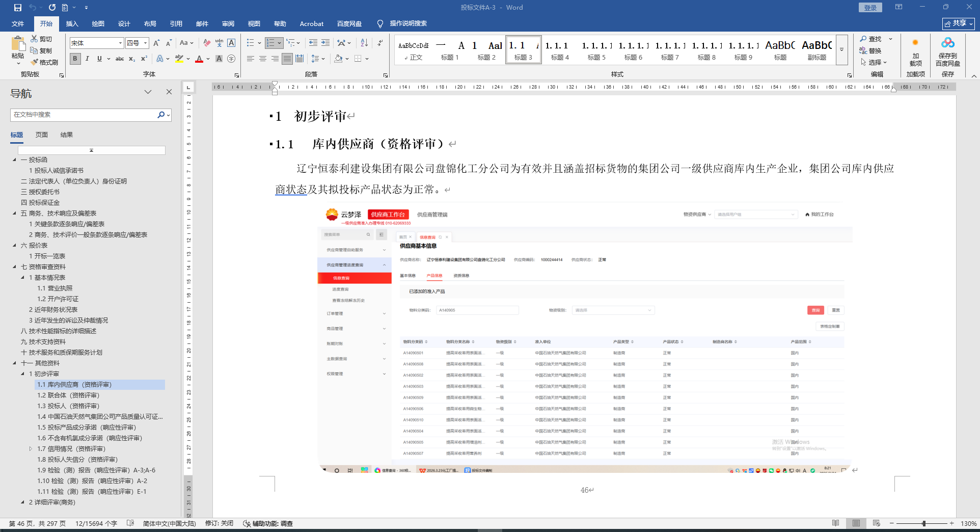Save the document with the floppy disk icon
The width and height of the screenshot is (980, 532).
coord(18,8)
